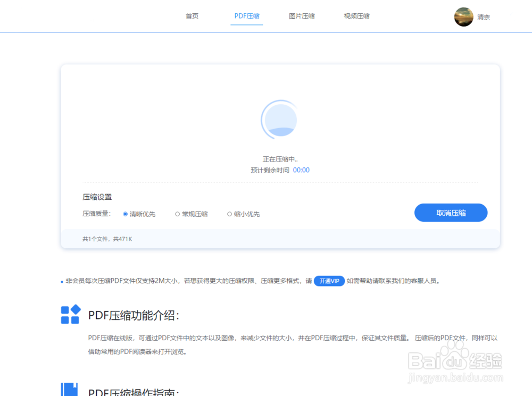Switch to the 首页 tab
This screenshot has width=532, height=396.
[192, 16]
